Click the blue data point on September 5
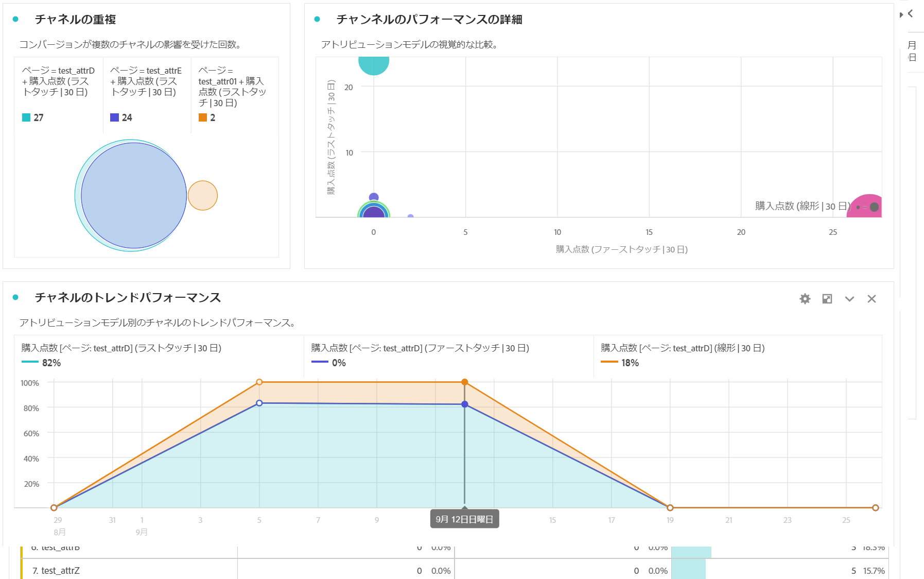The image size is (924, 579). 259,403
